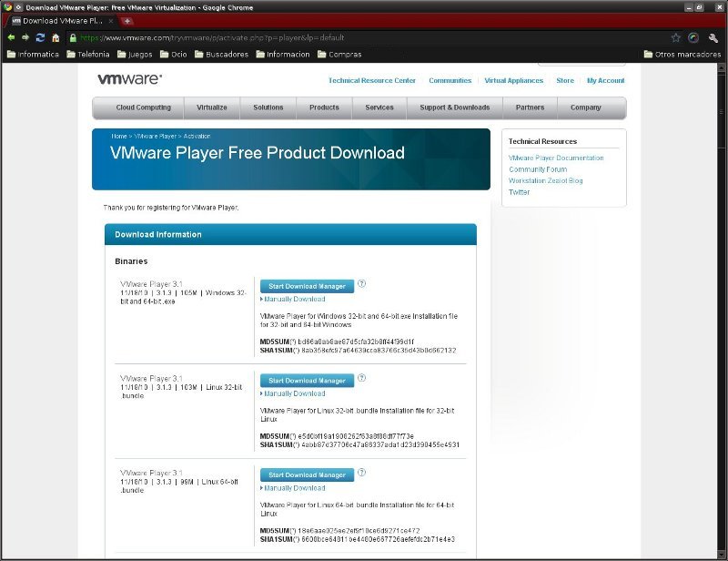Open the Products menu
This screenshot has height=561, width=728.
(324, 107)
